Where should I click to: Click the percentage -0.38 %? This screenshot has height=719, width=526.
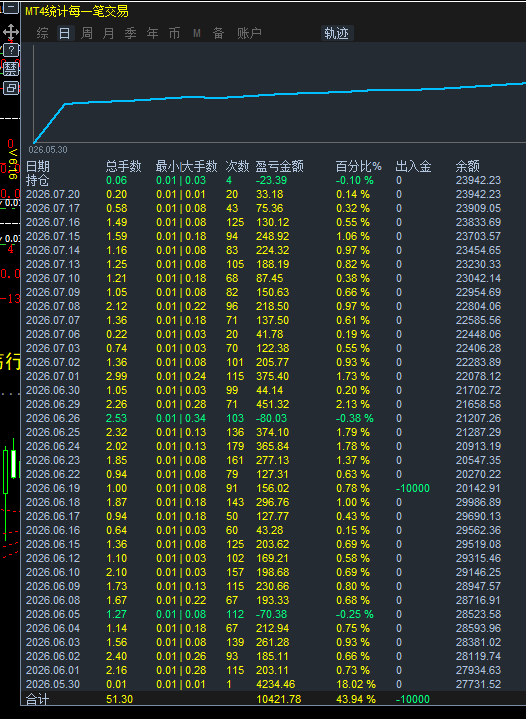pyautogui.click(x=354, y=418)
